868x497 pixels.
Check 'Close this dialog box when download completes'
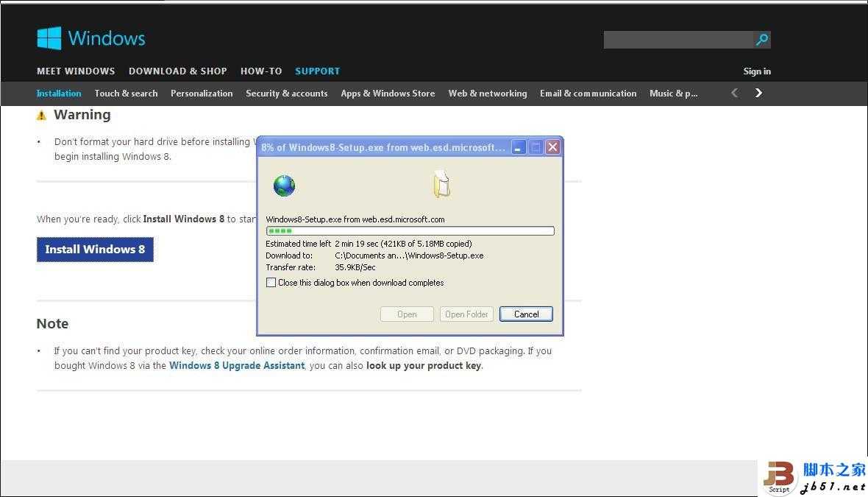271,283
